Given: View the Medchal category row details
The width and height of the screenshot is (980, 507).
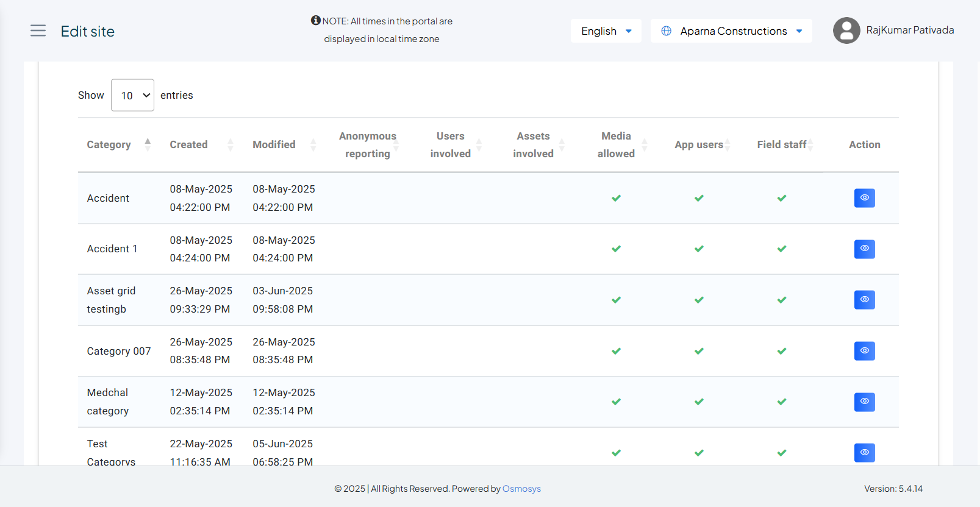Looking at the screenshot, I should click(x=864, y=402).
